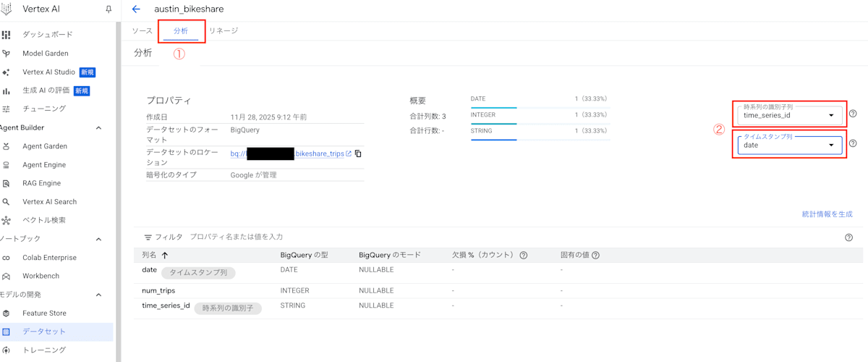868x362 pixels.
Task: Switch to the ソース tab
Action: 142,30
